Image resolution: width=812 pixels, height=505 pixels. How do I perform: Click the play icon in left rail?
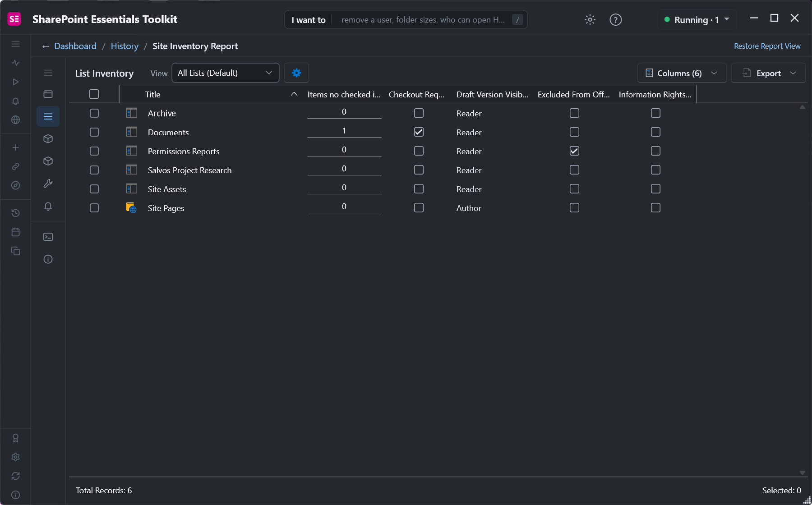coord(16,82)
